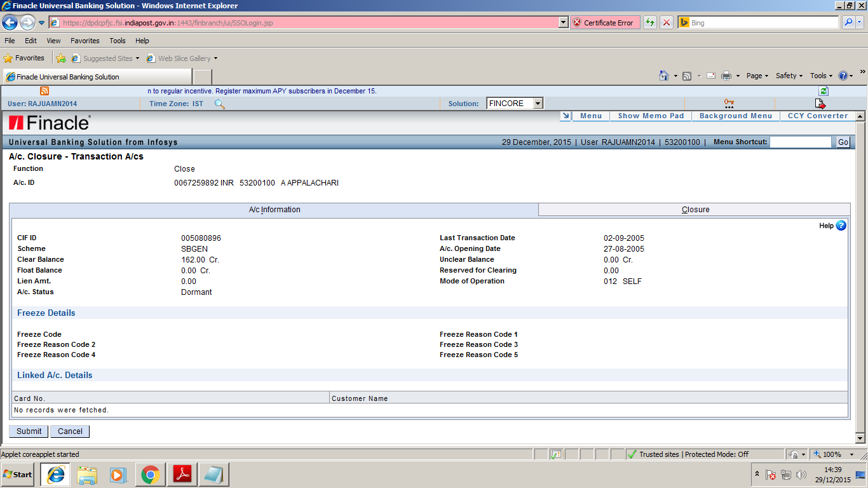Click the change password key icon
Image resolution: width=868 pixels, height=488 pixels.
(x=728, y=102)
